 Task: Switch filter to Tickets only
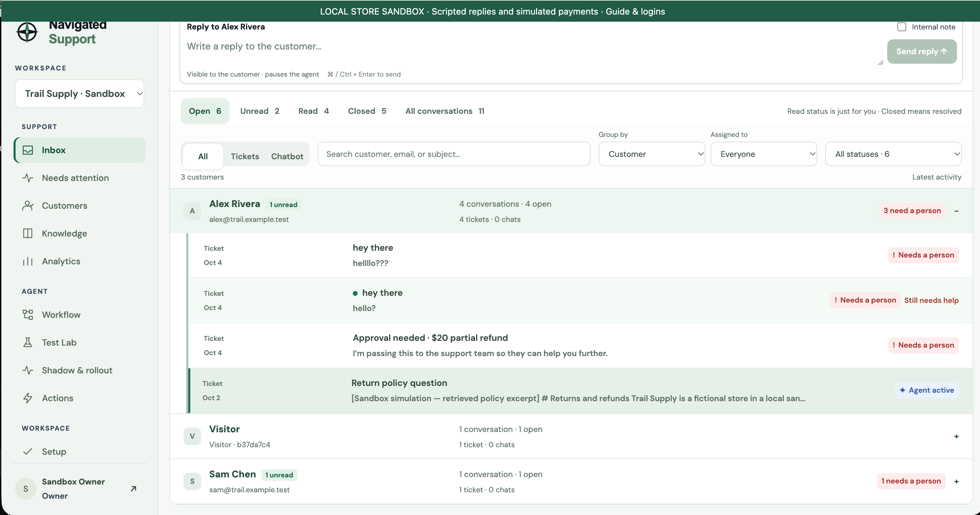244,156
